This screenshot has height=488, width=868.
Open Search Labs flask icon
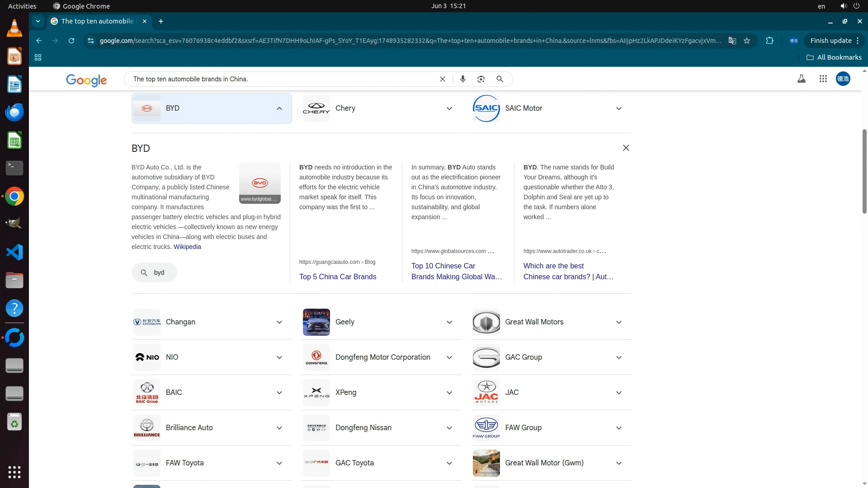click(801, 79)
